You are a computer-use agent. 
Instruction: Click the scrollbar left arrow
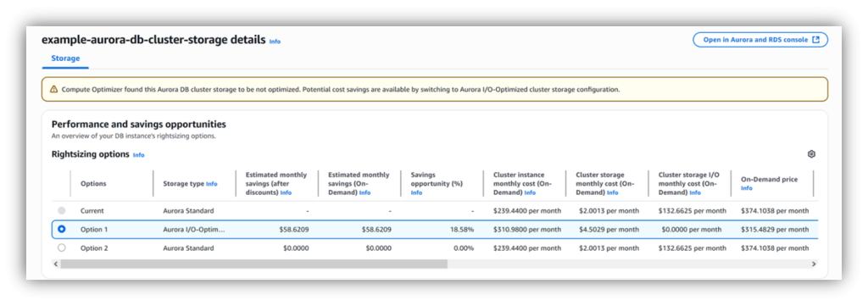[x=56, y=264]
